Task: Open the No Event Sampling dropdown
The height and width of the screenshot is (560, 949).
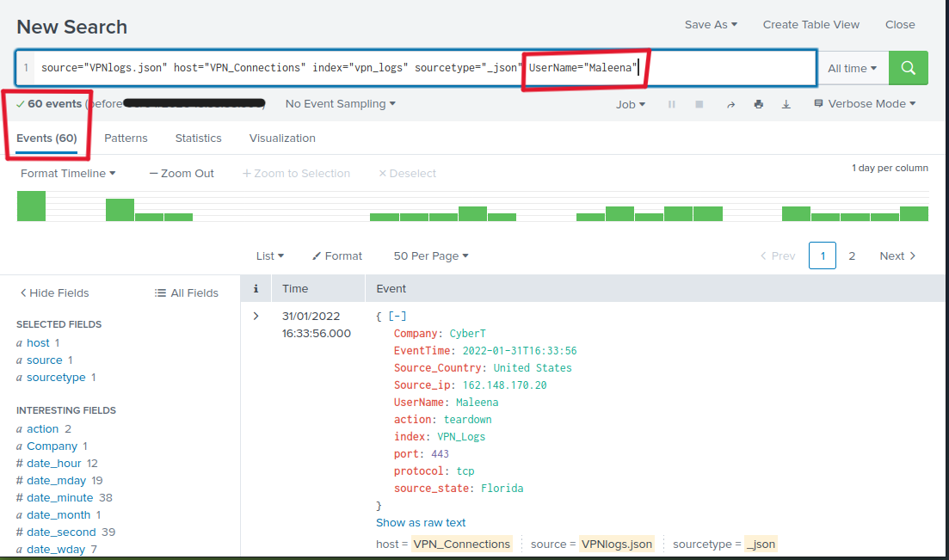Action: [x=340, y=104]
